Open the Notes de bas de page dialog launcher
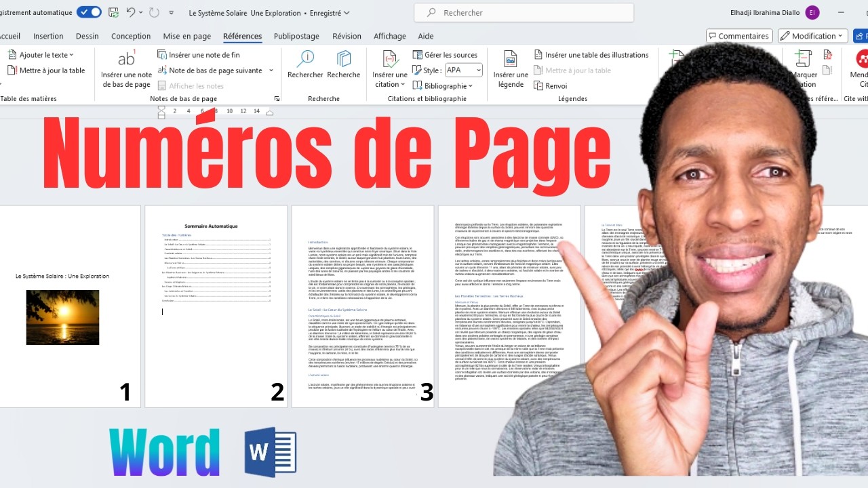The image size is (868, 488). (x=277, y=99)
